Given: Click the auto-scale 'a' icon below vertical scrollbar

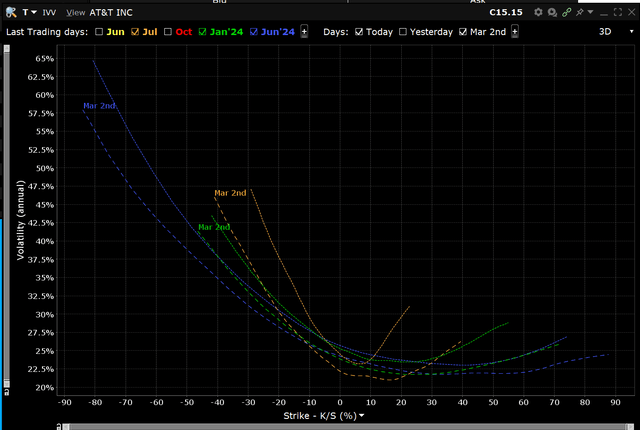Looking at the screenshot, I should click(7, 392).
